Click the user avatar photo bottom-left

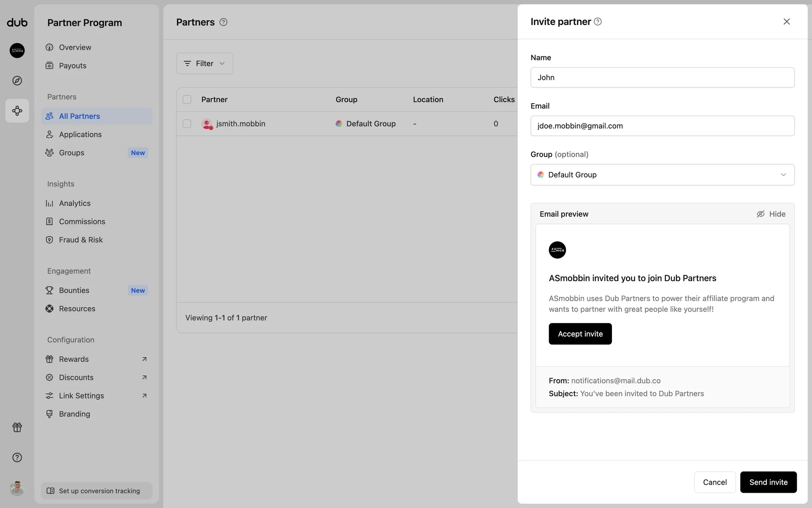pyautogui.click(x=17, y=488)
